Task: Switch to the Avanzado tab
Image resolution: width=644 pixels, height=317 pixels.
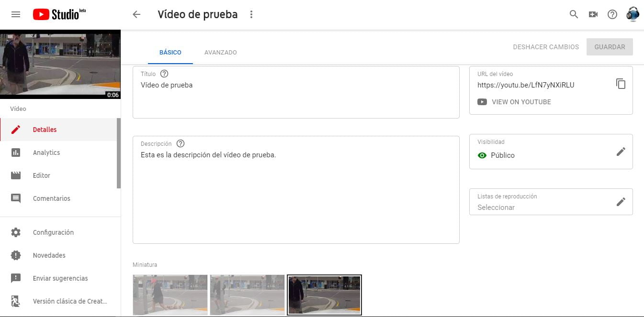Action: click(x=220, y=53)
